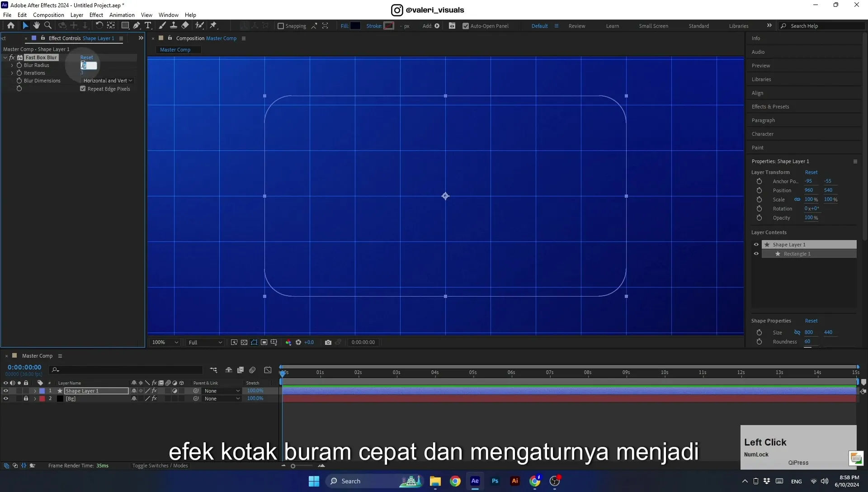The height and width of the screenshot is (492, 868).
Task: Choose the Clone Stamp tool
Action: pyautogui.click(x=173, y=26)
